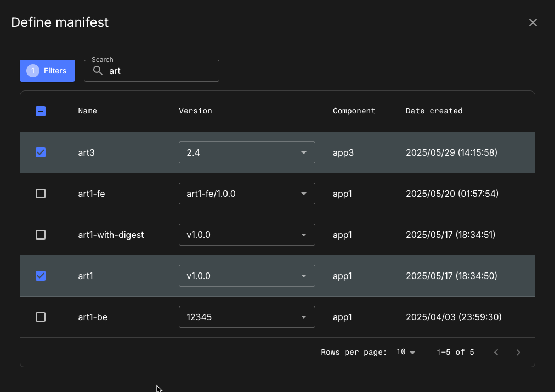The height and width of the screenshot is (392, 555).
Task: Close the Define manifest dialog
Action: click(x=533, y=22)
